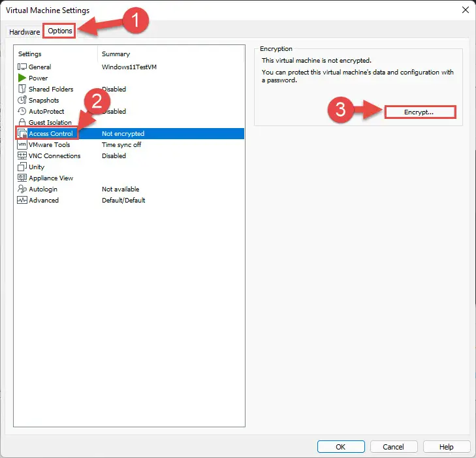
Task: Click Disabled summary beside VNC Connections
Action: coord(114,155)
